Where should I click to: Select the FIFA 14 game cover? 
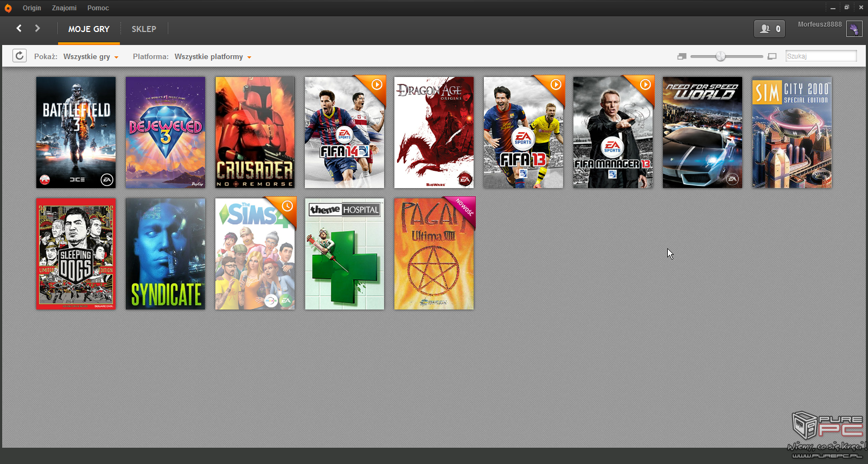click(344, 132)
